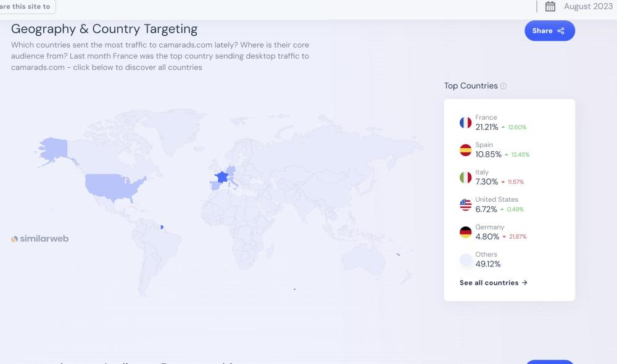Click the United States flag icon
This screenshot has height=364, width=617.
465,205
